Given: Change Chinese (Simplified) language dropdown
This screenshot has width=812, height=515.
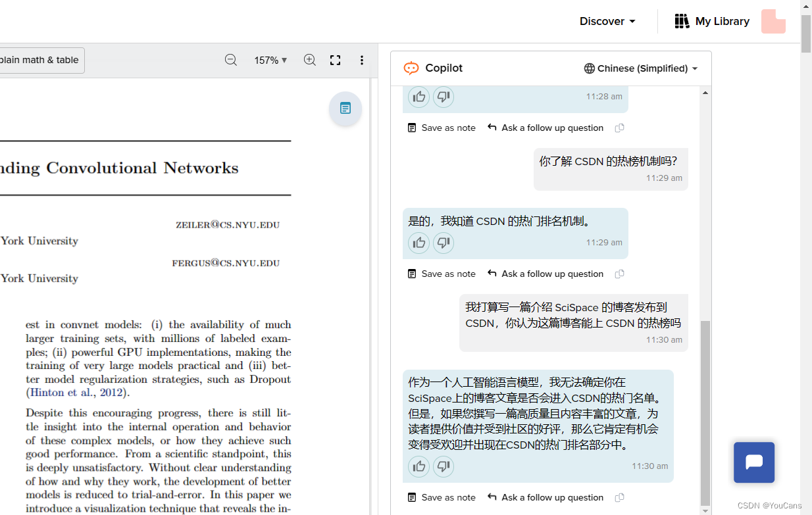Looking at the screenshot, I should click(x=641, y=68).
